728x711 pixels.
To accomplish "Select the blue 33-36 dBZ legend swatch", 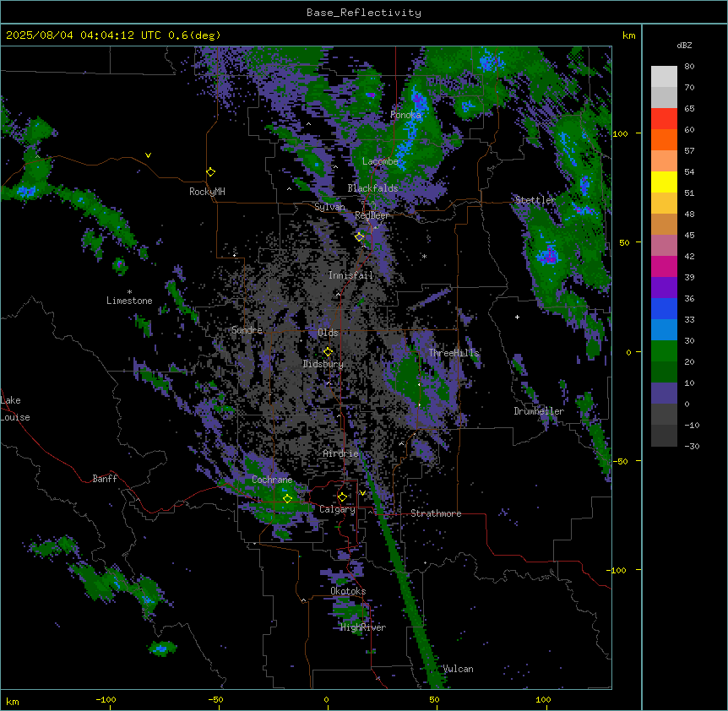I will tap(664, 308).
